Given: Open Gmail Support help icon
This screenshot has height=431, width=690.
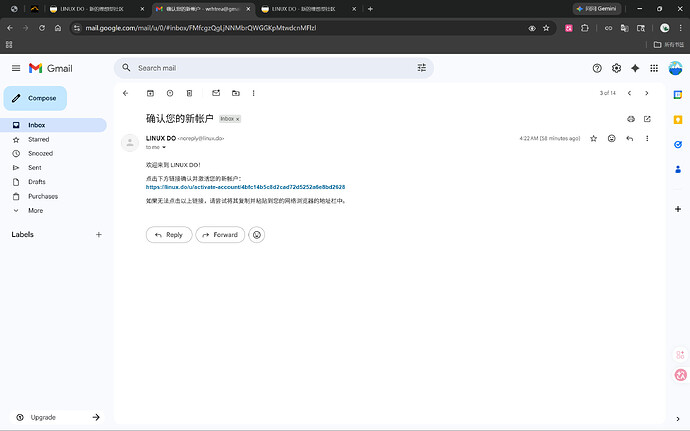Looking at the screenshot, I should pyautogui.click(x=597, y=68).
